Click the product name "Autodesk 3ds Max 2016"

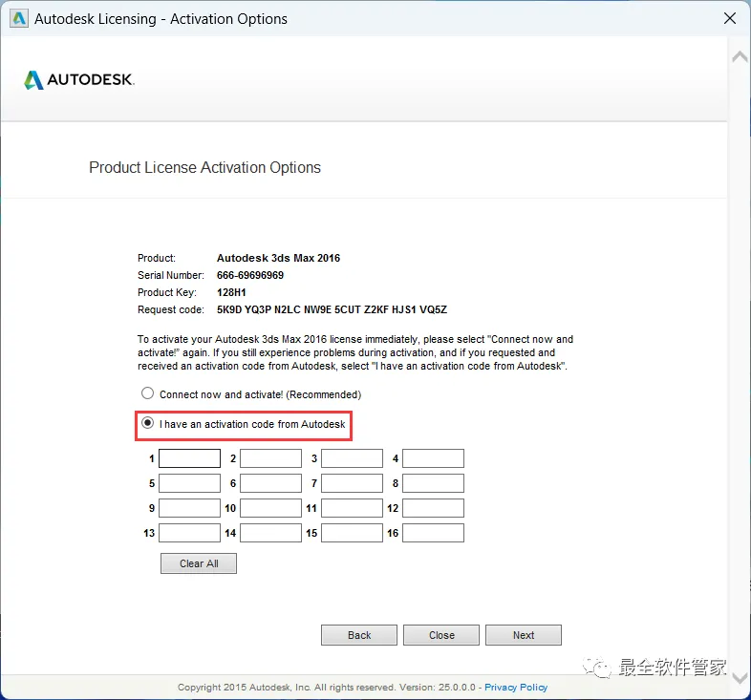click(278, 258)
